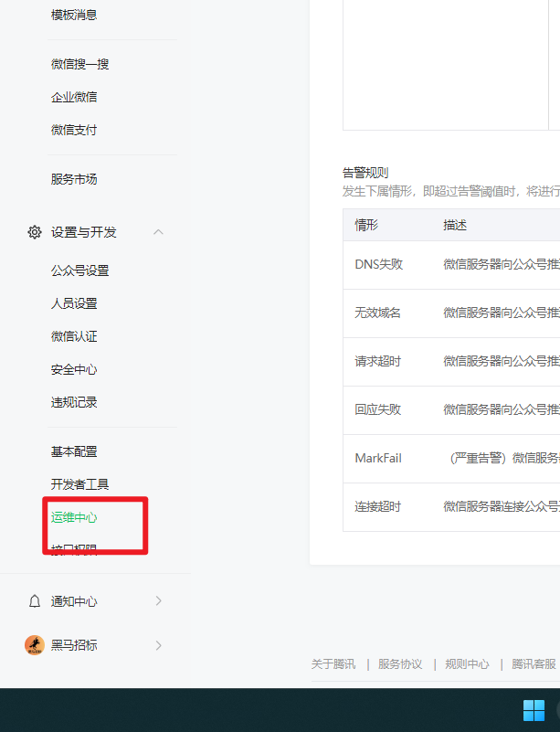
Task: Click the 严重告警 description in MarkFail row
Action: point(504,458)
